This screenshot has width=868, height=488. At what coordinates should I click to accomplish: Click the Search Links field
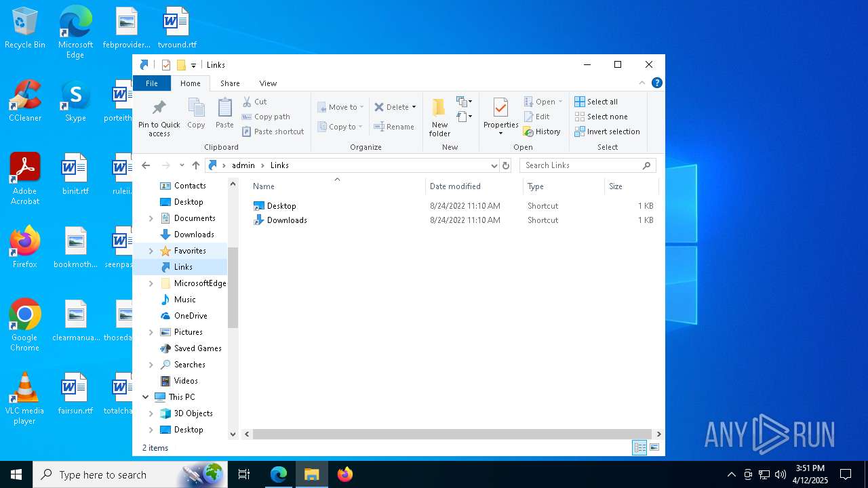587,165
